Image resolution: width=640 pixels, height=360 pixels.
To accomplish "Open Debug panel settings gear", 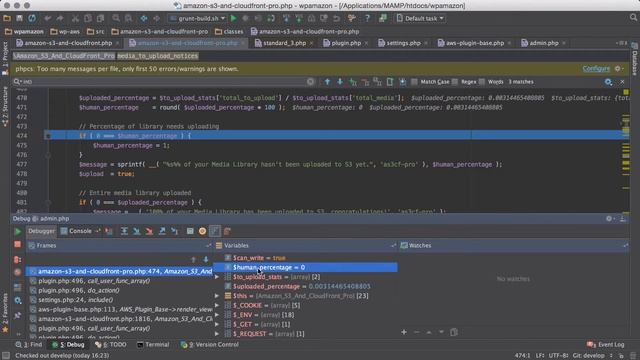I will [x=609, y=219].
